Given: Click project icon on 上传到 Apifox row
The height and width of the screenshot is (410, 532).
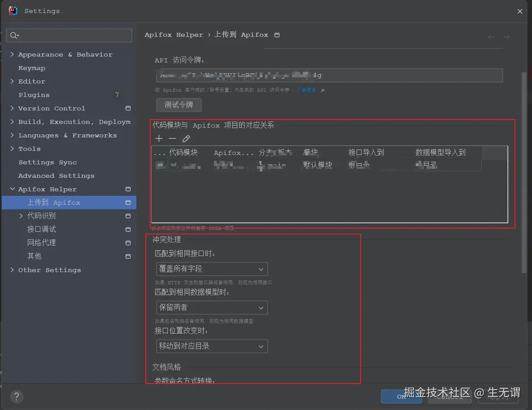Looking at the screenshot, I should (128, 203).
